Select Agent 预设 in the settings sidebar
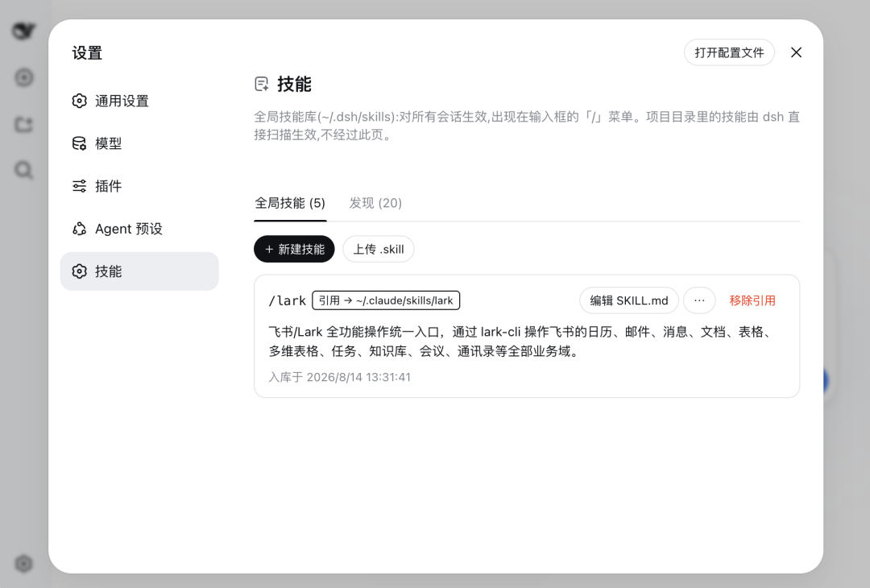 (139, 229)
